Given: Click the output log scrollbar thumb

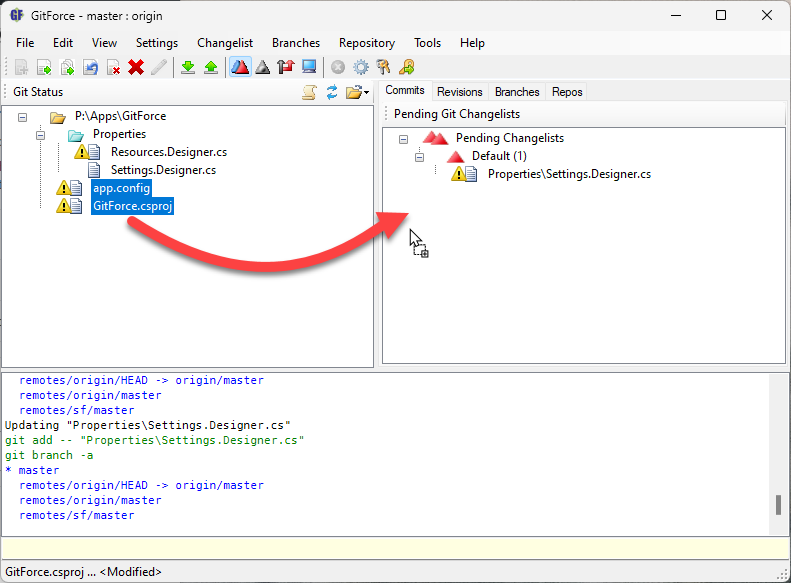Looking at the screenshot, I should click(778, 505).
